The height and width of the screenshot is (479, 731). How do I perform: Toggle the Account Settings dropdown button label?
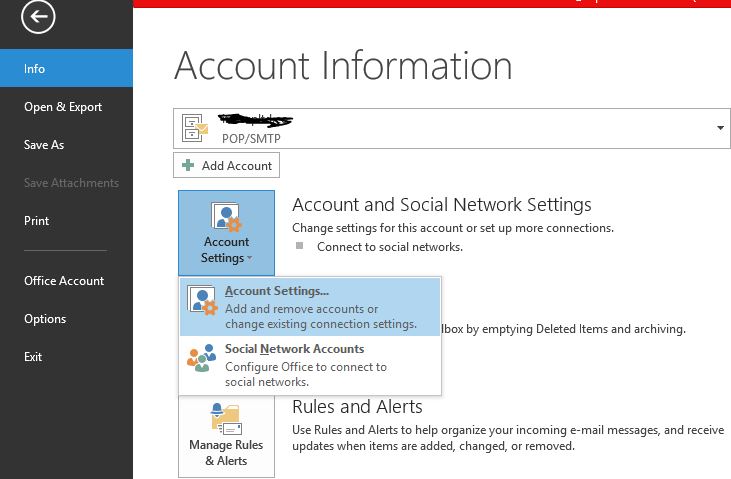pos(226,250)
